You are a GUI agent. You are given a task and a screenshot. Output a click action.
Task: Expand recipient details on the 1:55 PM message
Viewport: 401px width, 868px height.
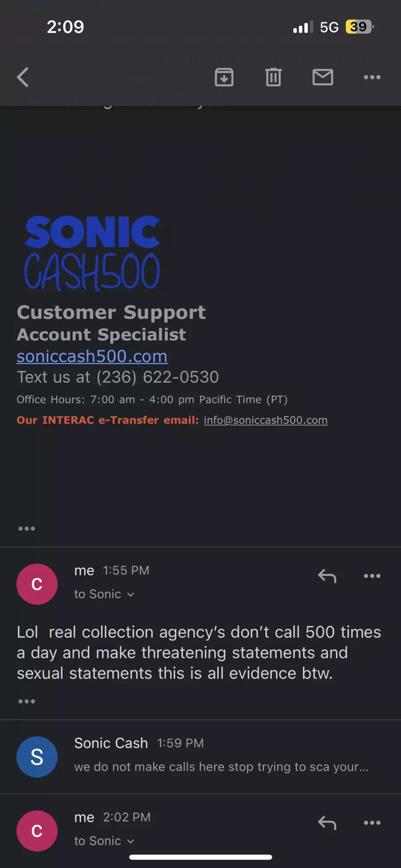coord(104,594)
